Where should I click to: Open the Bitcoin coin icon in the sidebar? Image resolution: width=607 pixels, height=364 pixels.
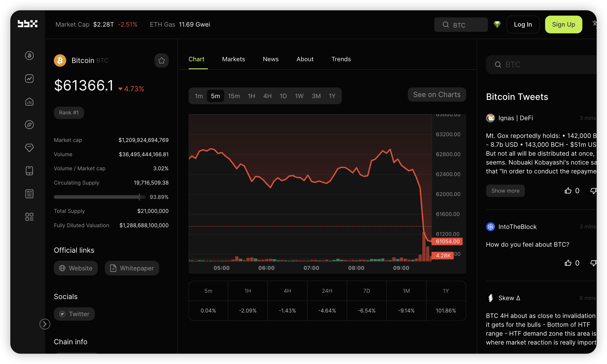(29, 56)
